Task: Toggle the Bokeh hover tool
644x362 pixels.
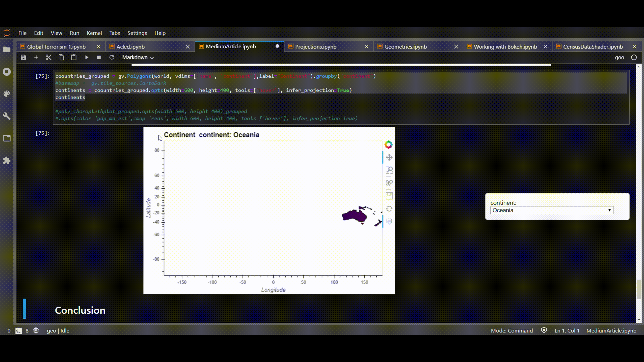Action: 389,222
